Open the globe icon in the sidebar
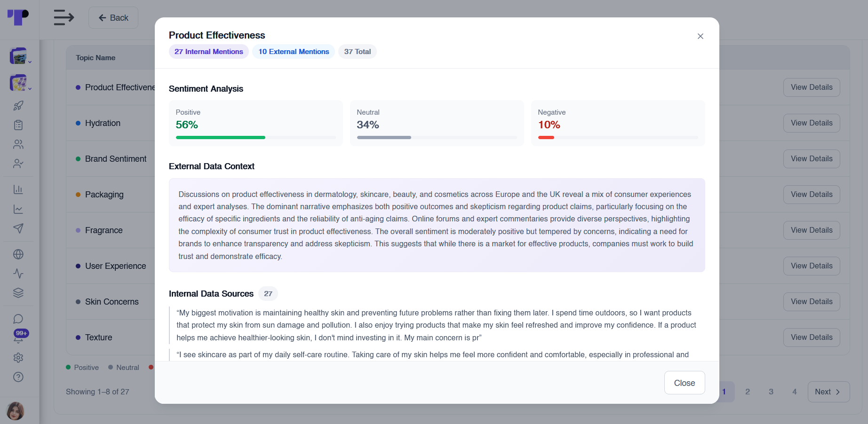Viewport: 868px width, 424px height. 18,254
